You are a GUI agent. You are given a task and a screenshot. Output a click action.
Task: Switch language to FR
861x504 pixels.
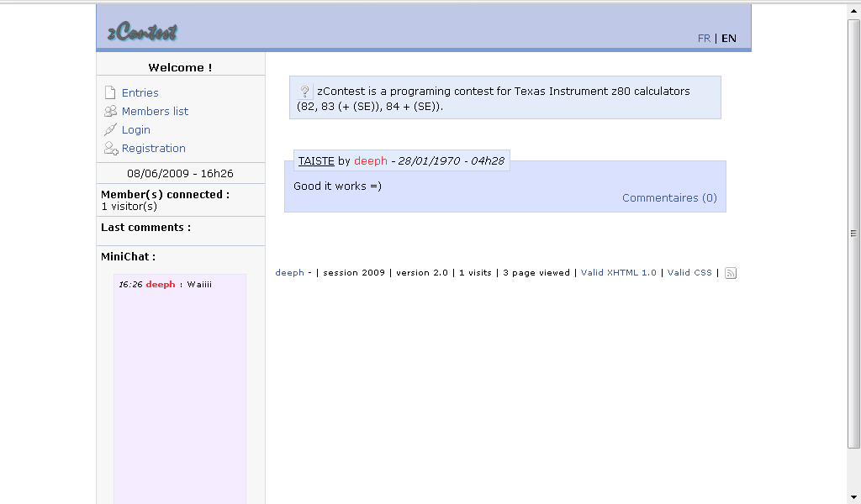pyautogui.click(x=704, y=38)
